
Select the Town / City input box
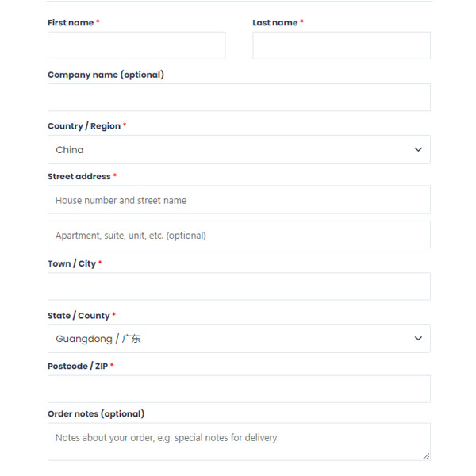[239, 286]
